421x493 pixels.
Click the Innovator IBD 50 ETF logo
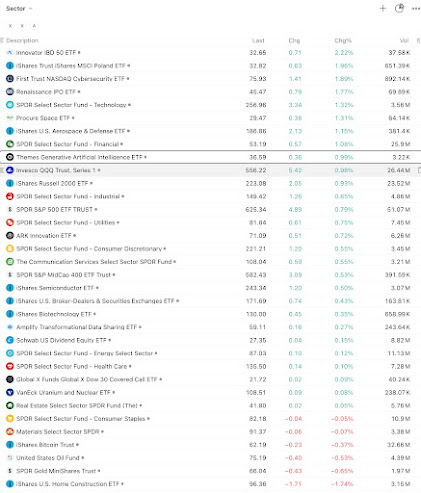[10, 53]
